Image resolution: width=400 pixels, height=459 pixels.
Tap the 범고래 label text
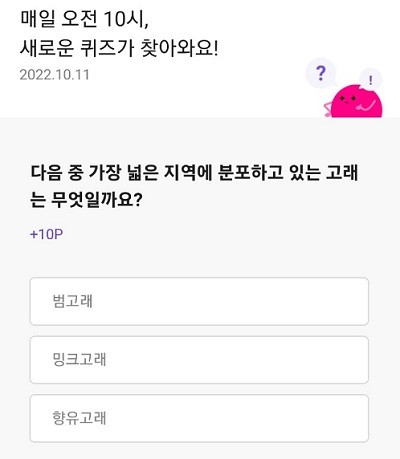click(73, 301)
